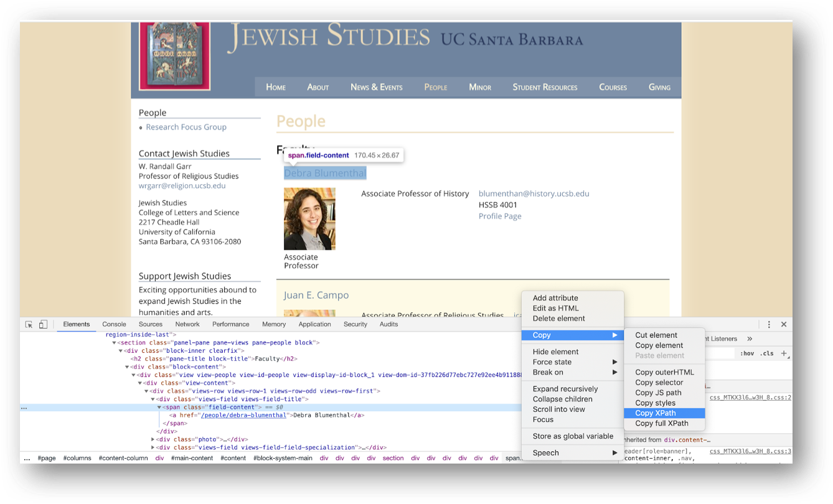Open Student Resources navigation item
833x504 pixels.
click(x=545, y=87)
